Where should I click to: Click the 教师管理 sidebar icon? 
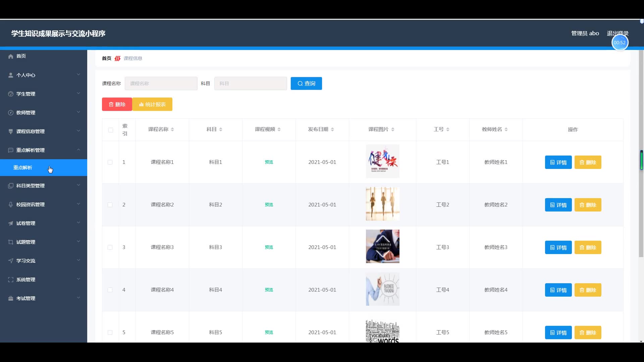click(x=11, y=113)
